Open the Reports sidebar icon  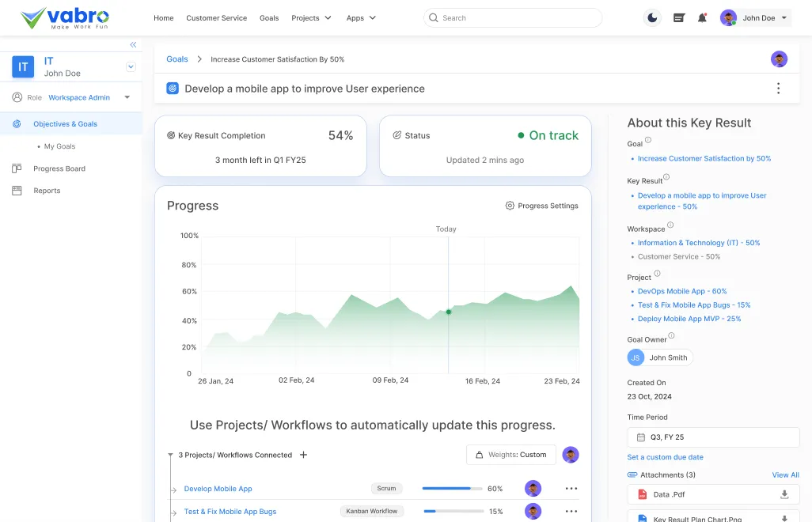[17, 190]
